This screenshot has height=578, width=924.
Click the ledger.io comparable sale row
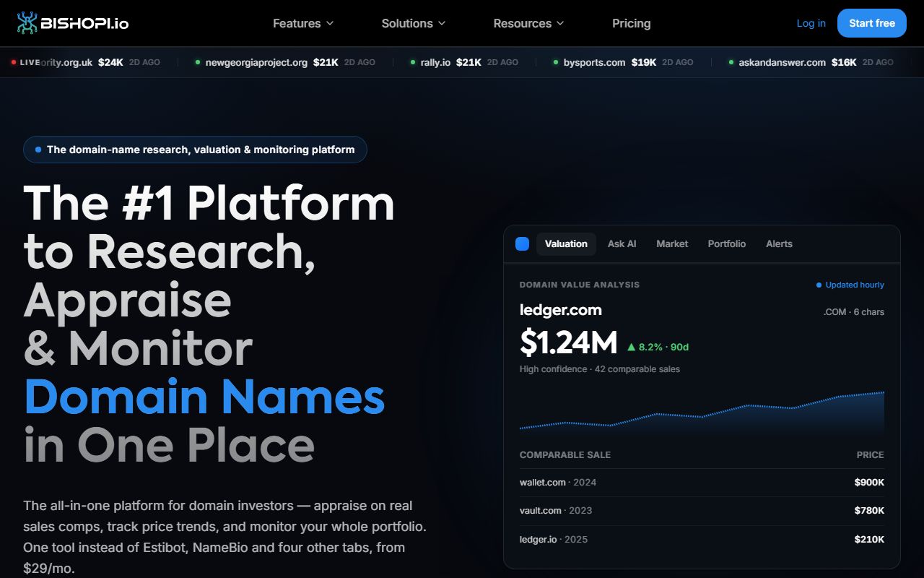pyautogui.click(x=702, y=540)
